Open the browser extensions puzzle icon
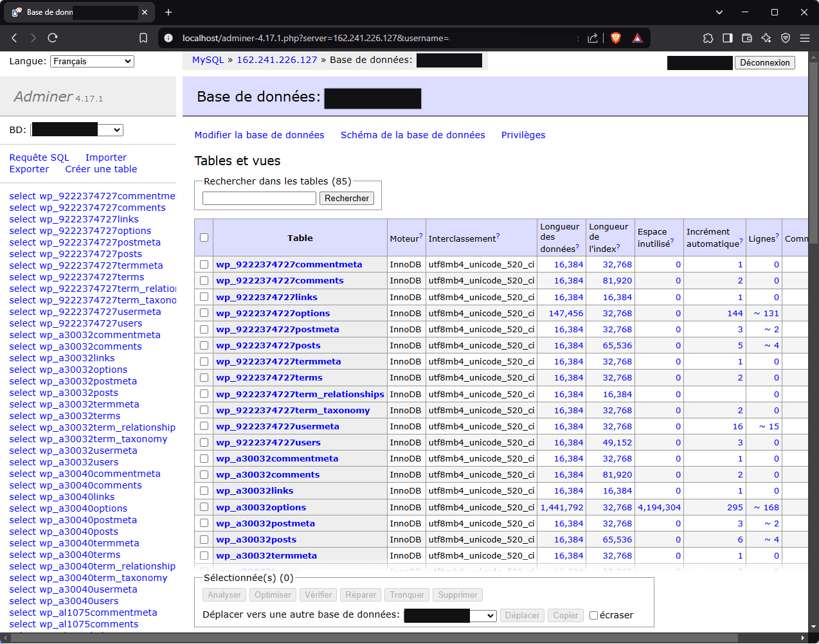 708,38
